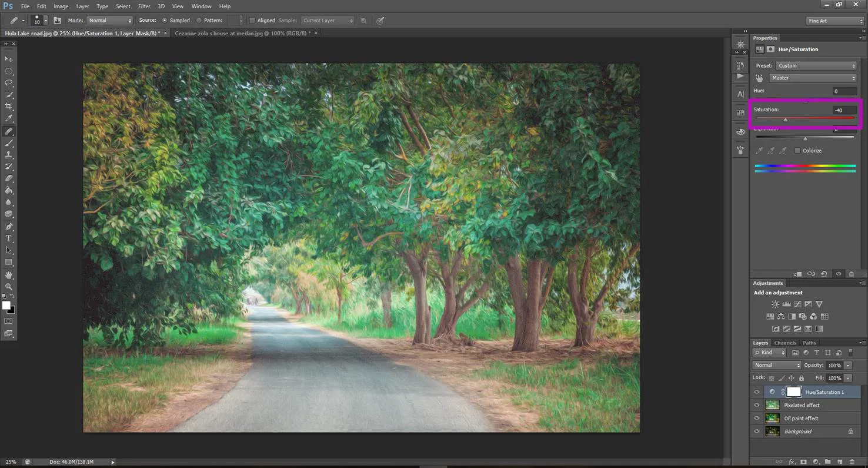Activate the Horizontal Type tool

point(9,238)
